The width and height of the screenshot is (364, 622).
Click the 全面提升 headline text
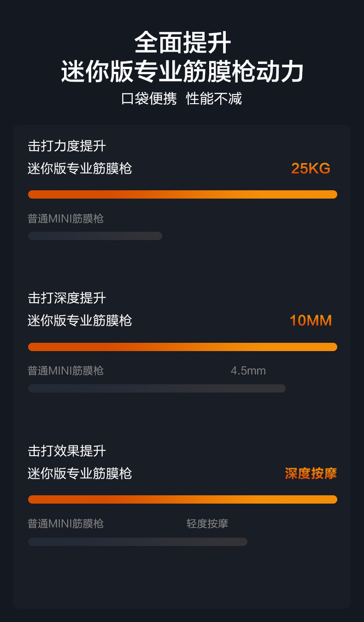pyautogui.click(x=182, y=43)
